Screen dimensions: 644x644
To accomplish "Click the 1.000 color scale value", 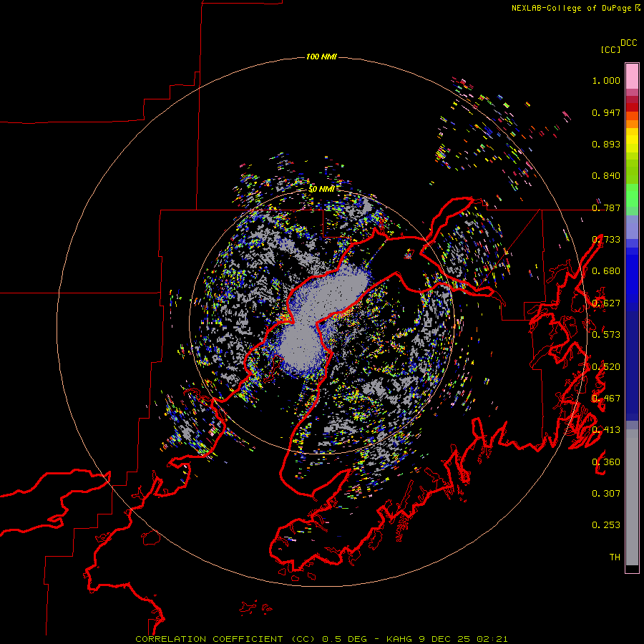I will click(606, 80).
